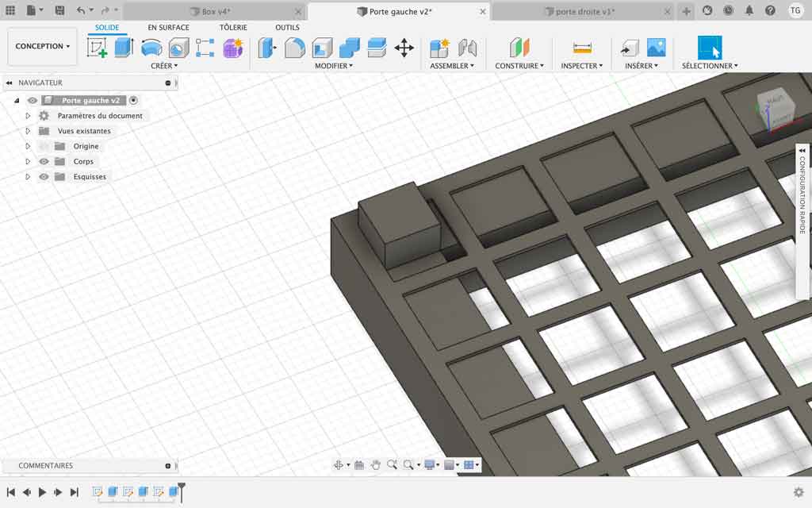Screen dimensions: 812x508
Task: Click the Insert Derive icon
Action: click(x=629, y=48)
